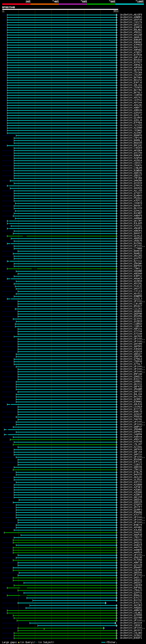Click the UniRef100_A9BKF5 label
Viewport: 146px width, 644px height.
pyautogui.click(x=131, y=216)
